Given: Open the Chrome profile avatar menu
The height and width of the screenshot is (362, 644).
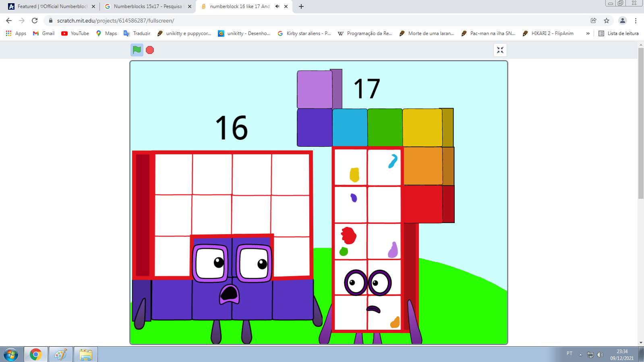Looking at the screenshot, I should click(x=622, y=21).
